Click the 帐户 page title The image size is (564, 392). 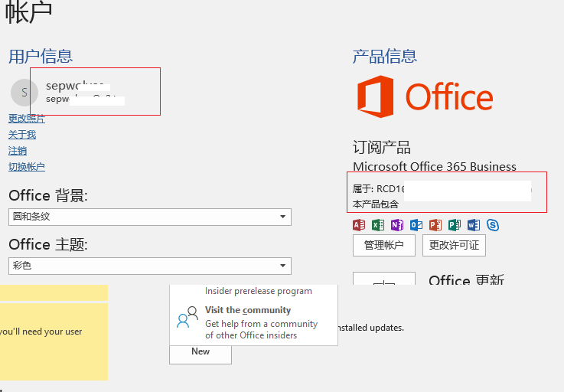(x=28, y=12)
